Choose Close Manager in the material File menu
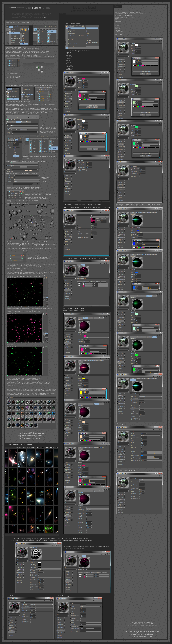 pos(76,46)
